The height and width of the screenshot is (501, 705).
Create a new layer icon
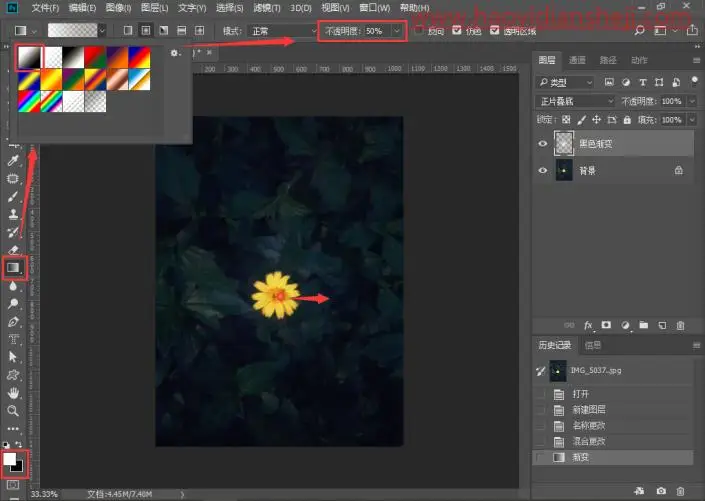coord(662,325)
